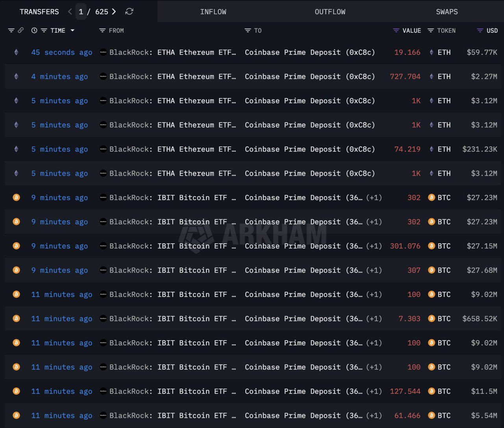
Task: Click the ETH token in the 74.219 row
Action: (444, 149)
